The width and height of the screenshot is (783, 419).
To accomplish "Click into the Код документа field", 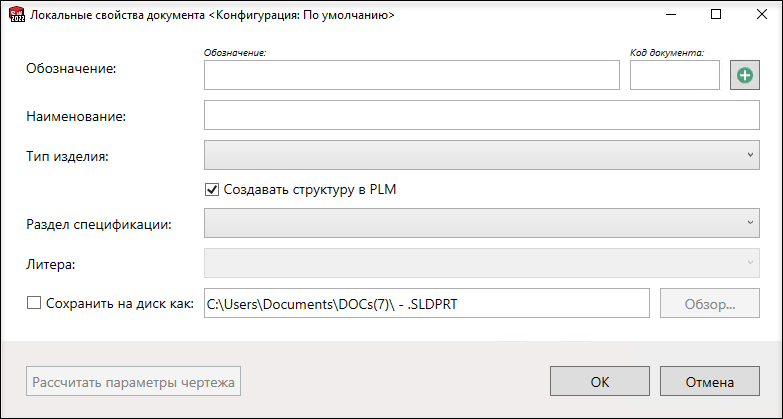I will click(x=675, y=75).
